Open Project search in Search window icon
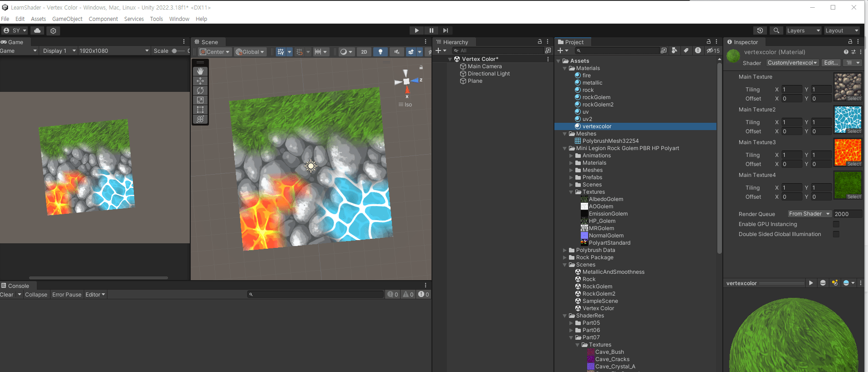868x372 pixels. [x=664, y=50]
